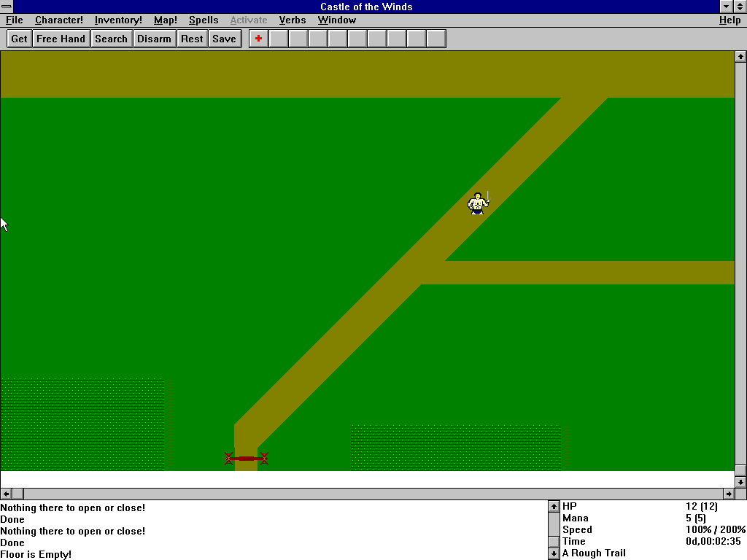Open the window system menu in the title bar
Viewport: 747px width, 560px height.
7,7
